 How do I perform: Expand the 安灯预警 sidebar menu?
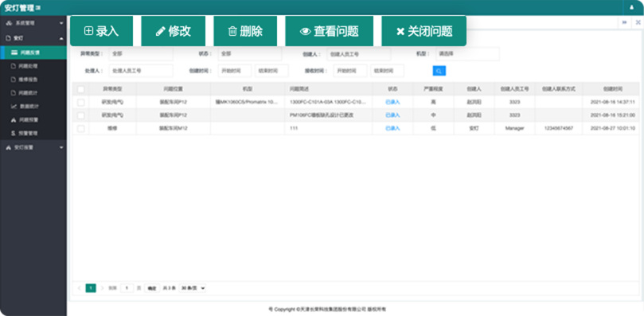pyautogui.click(x=33, y=147)
